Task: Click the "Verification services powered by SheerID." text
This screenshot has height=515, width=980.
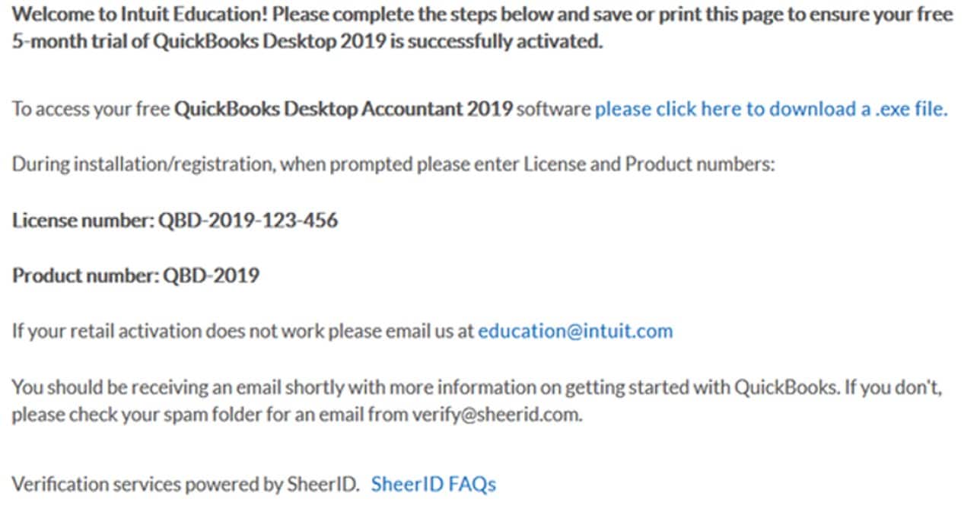Action: tap(186, 485)
